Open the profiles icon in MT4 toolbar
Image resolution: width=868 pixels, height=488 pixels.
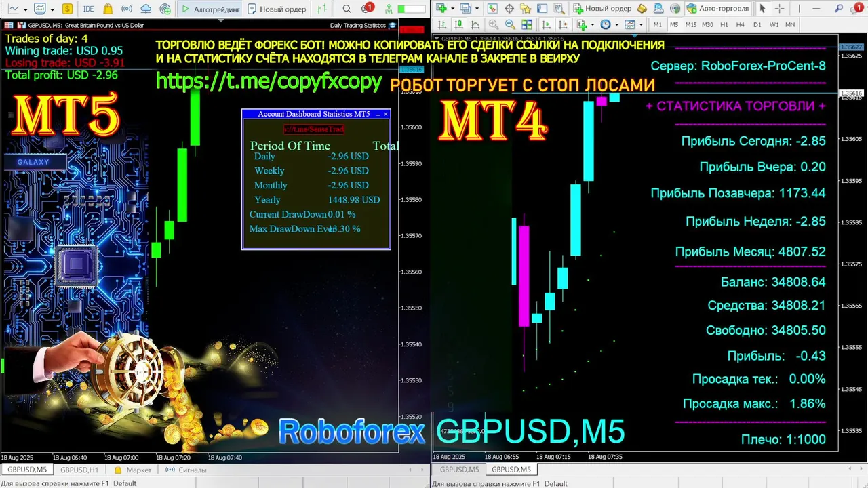466,9
